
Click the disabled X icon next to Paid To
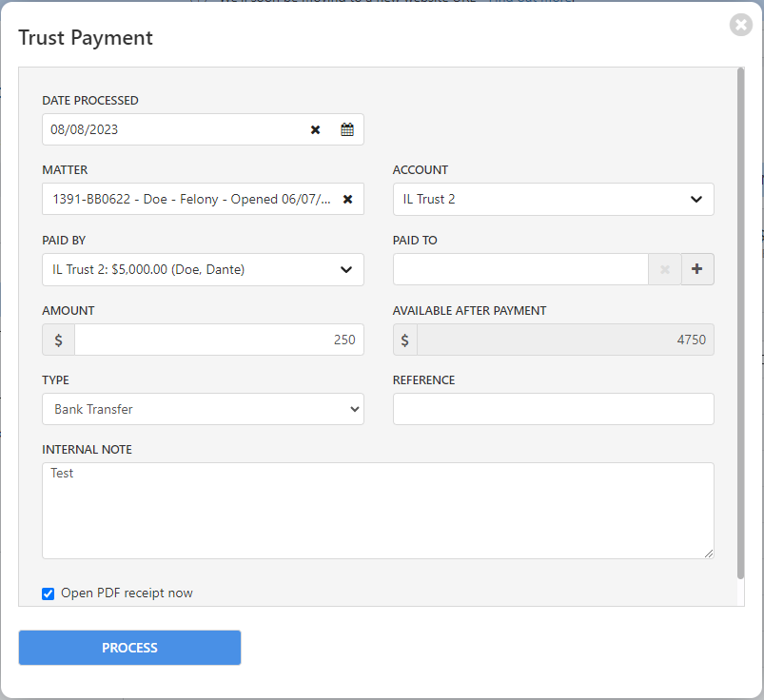point(664,269)
